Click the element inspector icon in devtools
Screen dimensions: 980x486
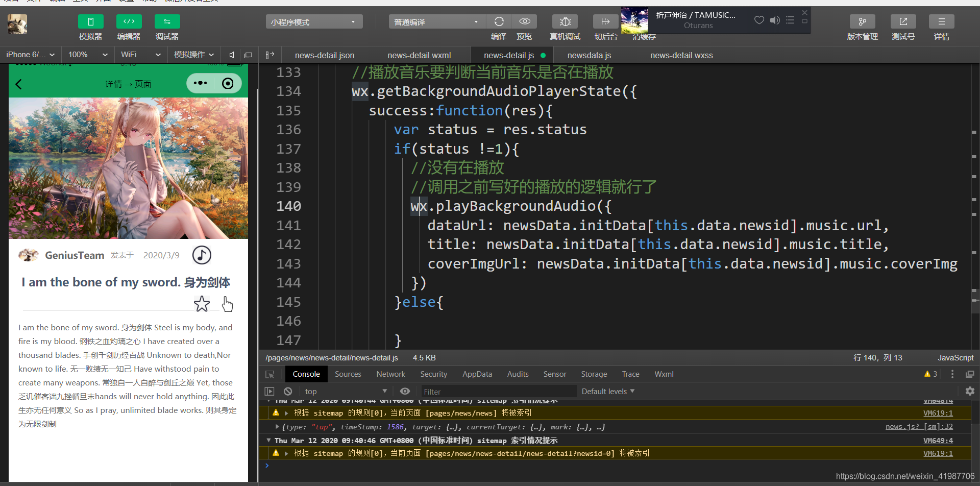(270, 374)
